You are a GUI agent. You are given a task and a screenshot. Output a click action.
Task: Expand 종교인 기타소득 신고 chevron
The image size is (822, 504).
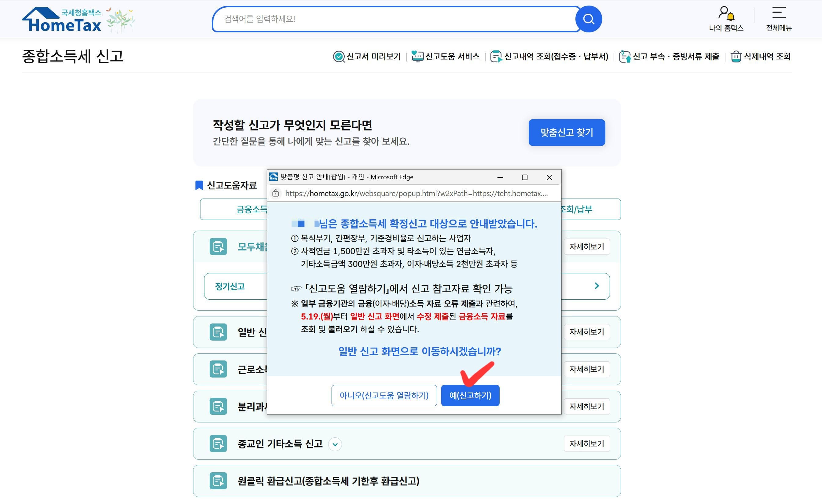pyautogui.click(x=335, y=444)
